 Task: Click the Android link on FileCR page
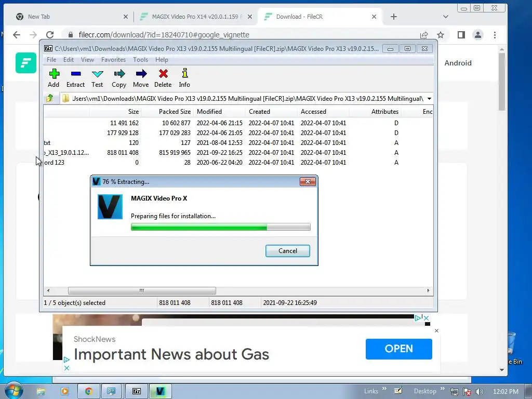pos(458,63)
